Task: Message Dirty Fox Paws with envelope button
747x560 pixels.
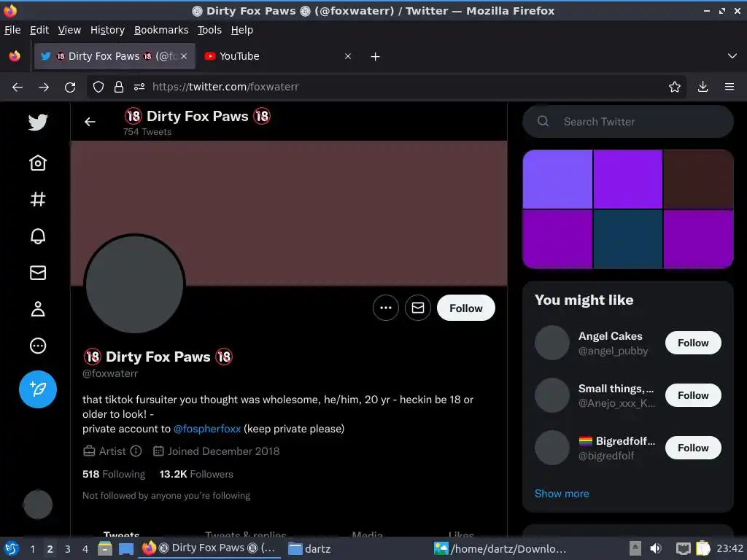Action: pos(418,308)
